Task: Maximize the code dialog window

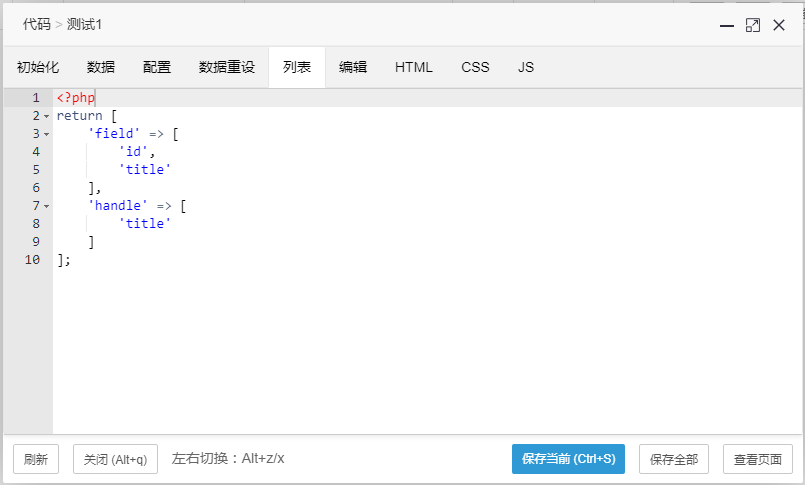Action: [x=753, y=25]
